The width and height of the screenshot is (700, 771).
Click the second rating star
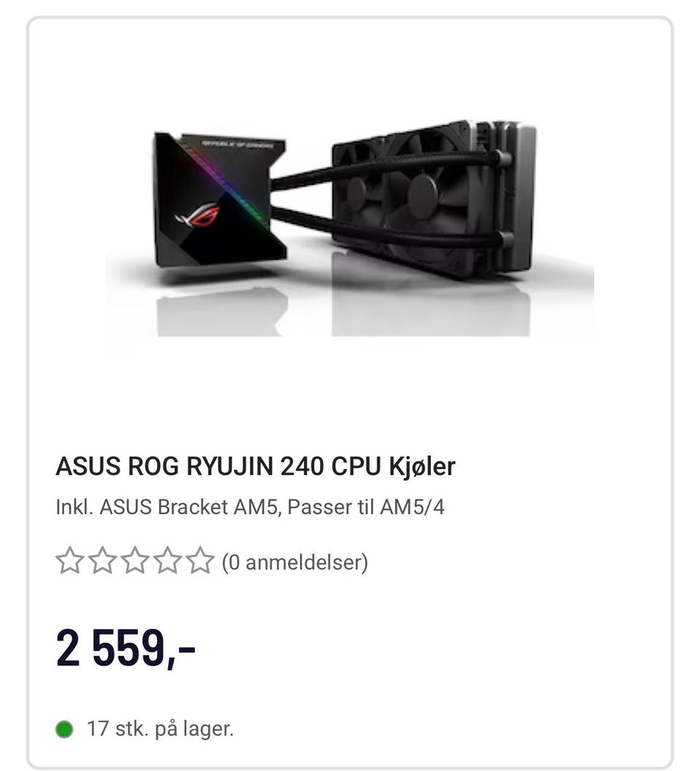102,561
